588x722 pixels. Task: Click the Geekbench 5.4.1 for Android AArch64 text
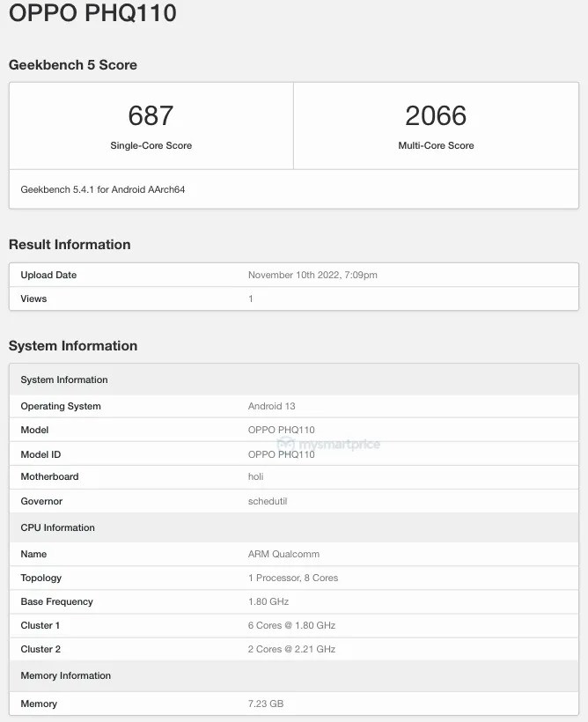(103, 189)
